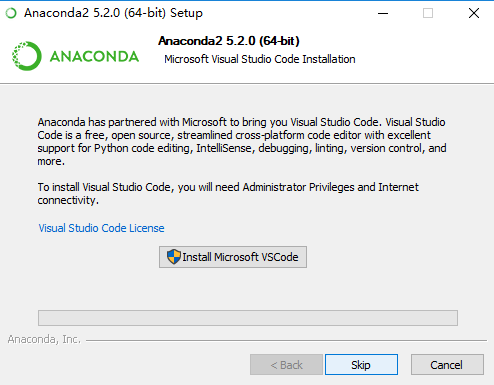Click the empty installation progress bar
This screenshot has height=385, width=494.
(248, 318)
